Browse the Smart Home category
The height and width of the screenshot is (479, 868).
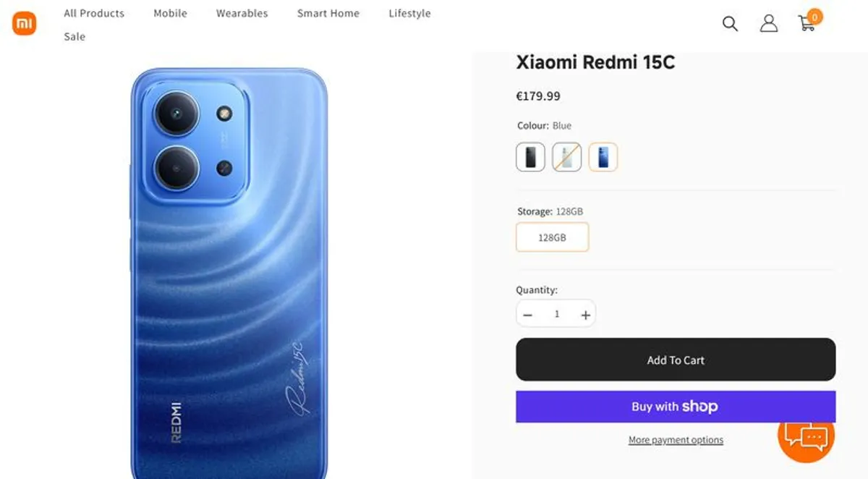tap(328, 13)
